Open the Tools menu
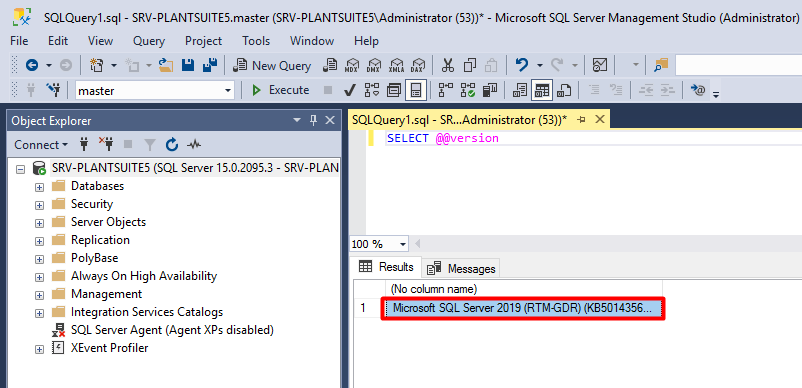802x388 pixels. 256,41
